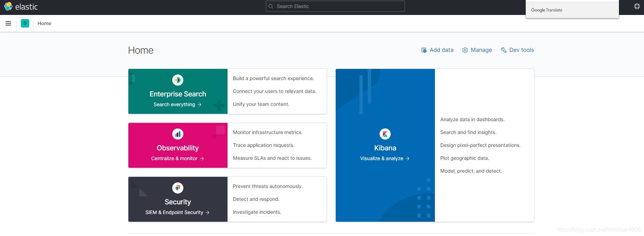Click 'Design pixel-perfect presentations.' text
The image size is (644, 236).
coord(480,145)
